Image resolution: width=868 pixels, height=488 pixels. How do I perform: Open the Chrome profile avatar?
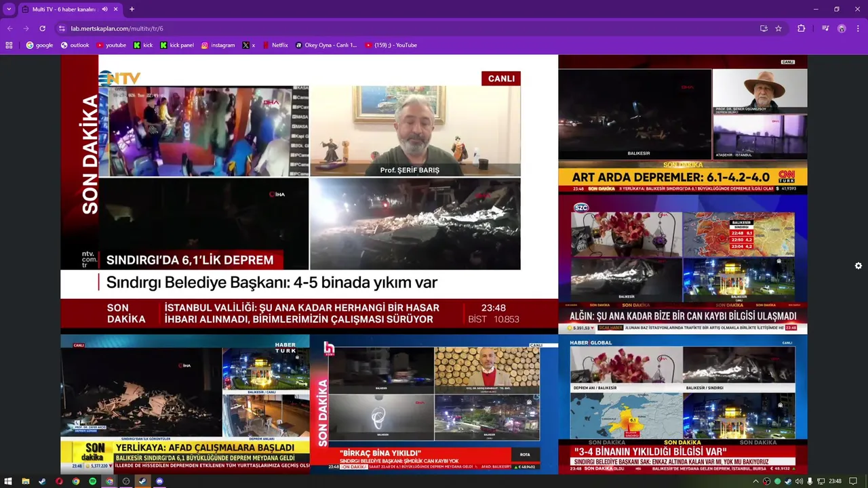842,28
